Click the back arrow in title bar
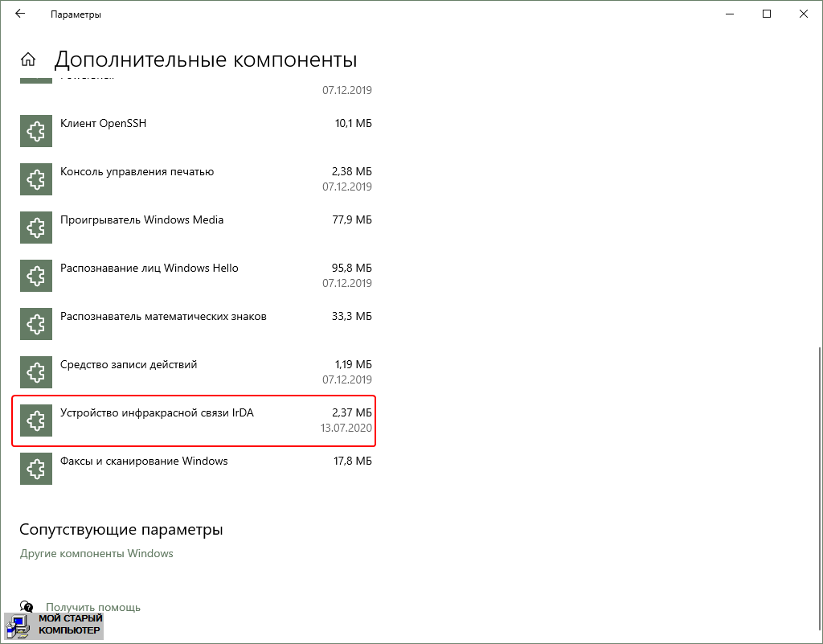Image resolution: width=823 pixels, height=644 pixels. [x=20, y=14]
